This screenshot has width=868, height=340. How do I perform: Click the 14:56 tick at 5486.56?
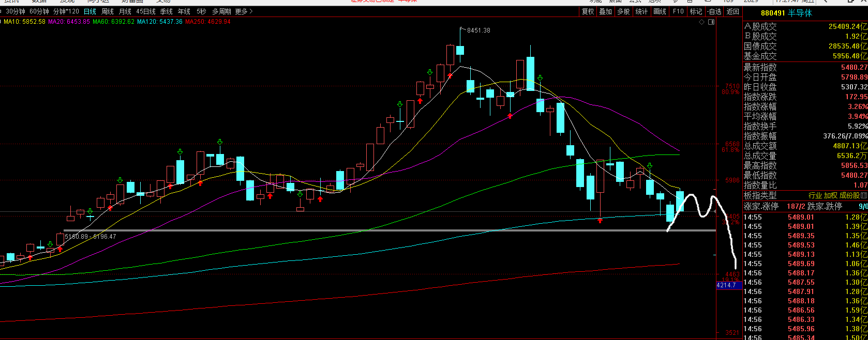coord(805,310)
